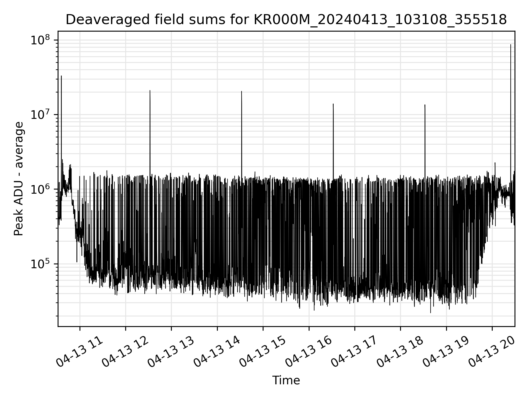Click the spike peak just after 12:00
The image size is (532, 399).
150,91
